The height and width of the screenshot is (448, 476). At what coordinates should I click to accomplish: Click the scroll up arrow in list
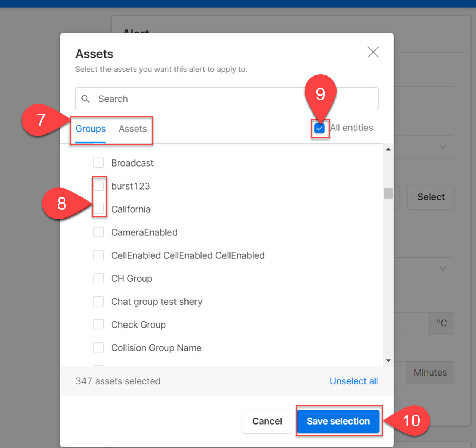[x=388, y=149]
